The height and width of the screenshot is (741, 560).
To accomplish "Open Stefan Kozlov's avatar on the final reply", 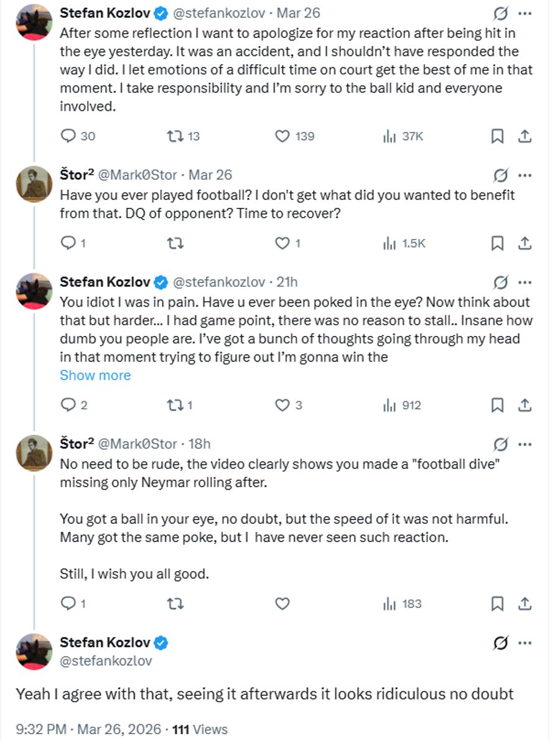I will click(34, 652).
